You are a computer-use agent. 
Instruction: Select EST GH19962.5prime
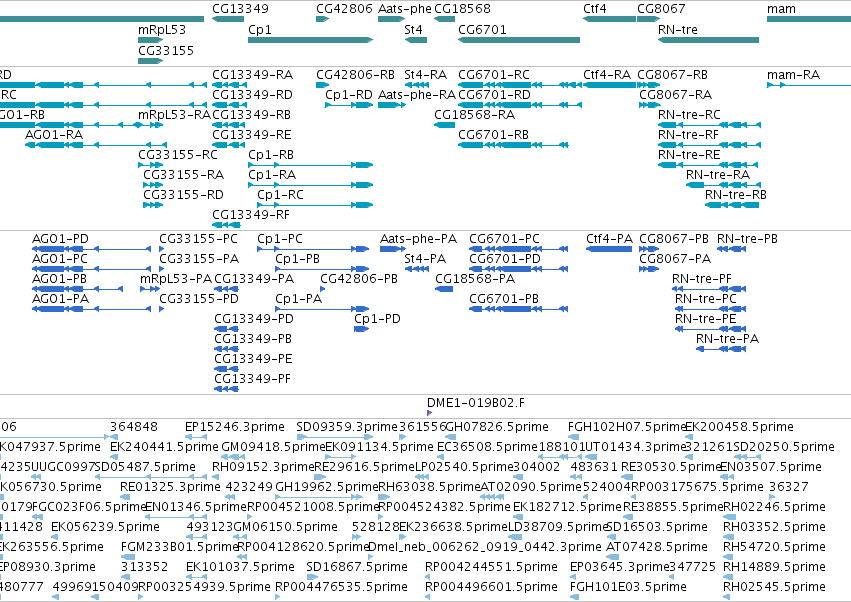point(327,487)
